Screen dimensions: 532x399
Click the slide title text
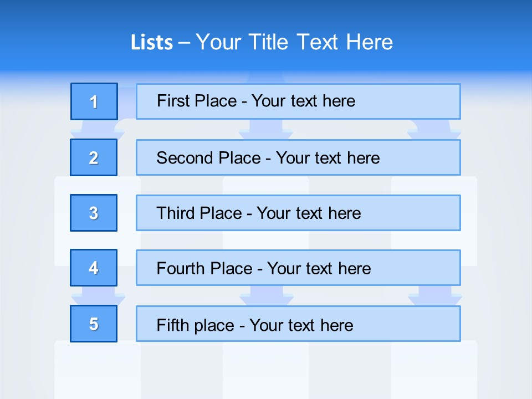262,42
